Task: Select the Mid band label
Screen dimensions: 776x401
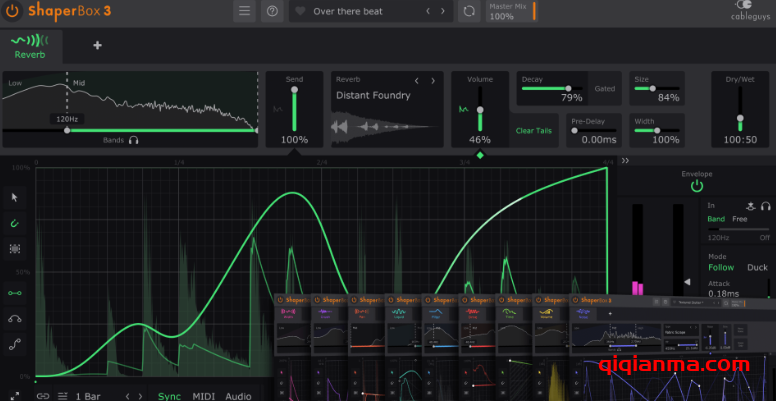Action: point(79,83)
